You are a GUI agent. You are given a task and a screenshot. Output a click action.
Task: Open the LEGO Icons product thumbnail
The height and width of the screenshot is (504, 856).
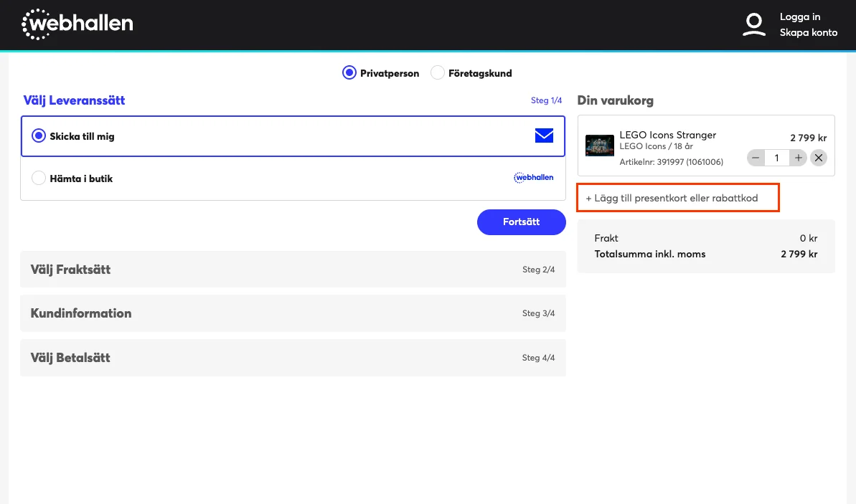(x=599, y=146)
